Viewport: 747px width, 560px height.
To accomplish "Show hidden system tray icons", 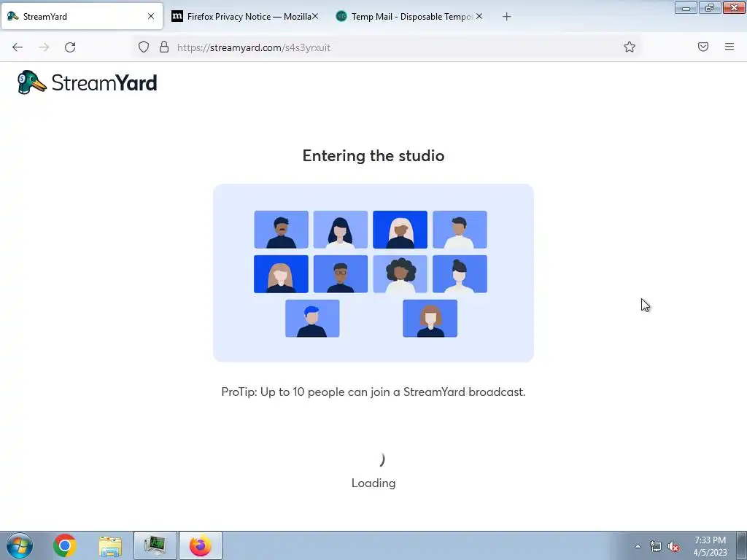I will 638,546.
